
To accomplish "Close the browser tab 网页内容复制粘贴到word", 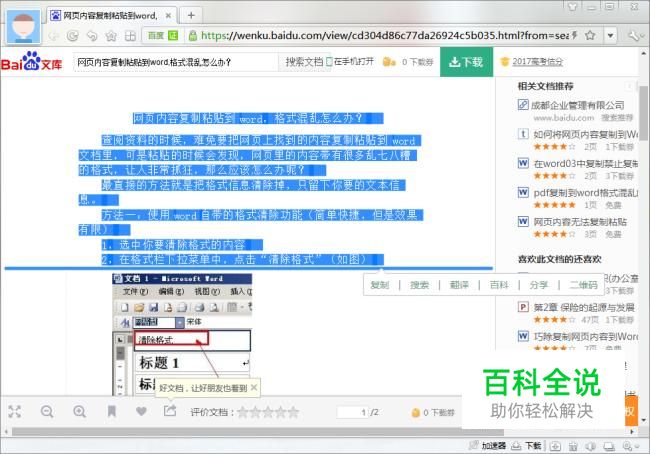I will (x=168, y=16).
